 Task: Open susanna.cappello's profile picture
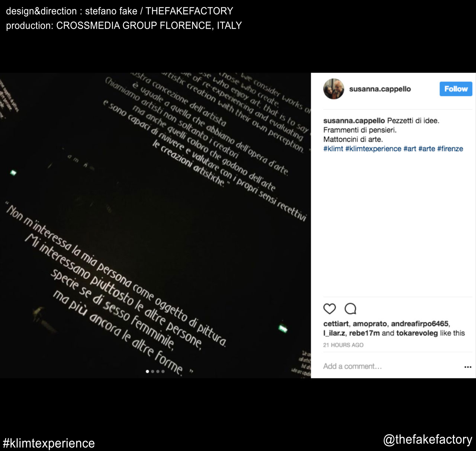(x=334, y=89)
